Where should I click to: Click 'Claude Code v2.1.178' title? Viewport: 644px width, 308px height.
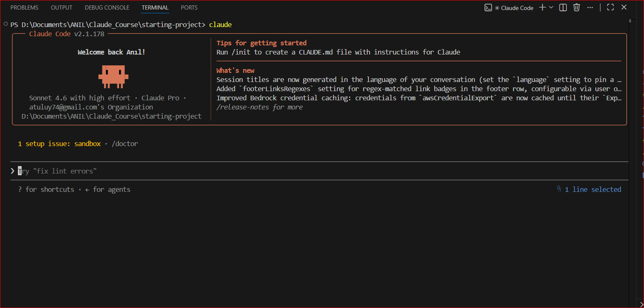[x=67, y=34]
